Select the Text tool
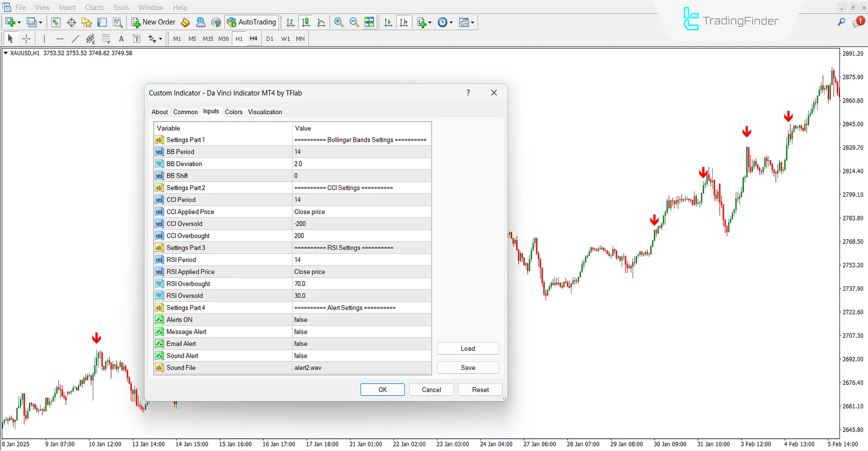 tap(121, 39)
